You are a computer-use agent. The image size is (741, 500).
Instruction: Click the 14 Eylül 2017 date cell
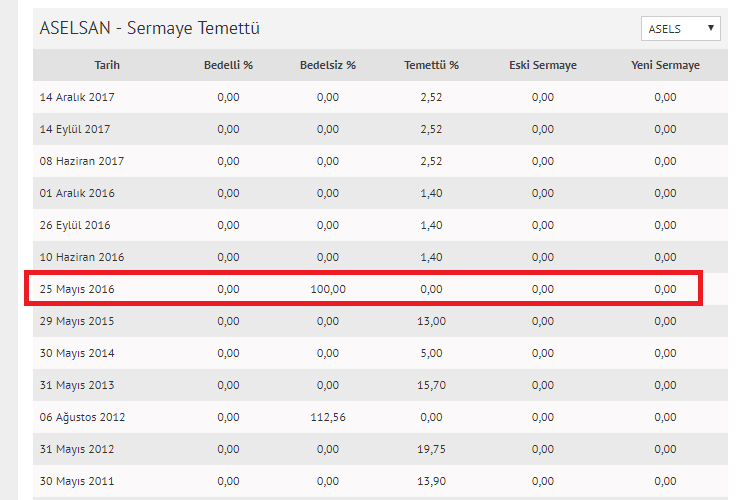tap(75, 129)
